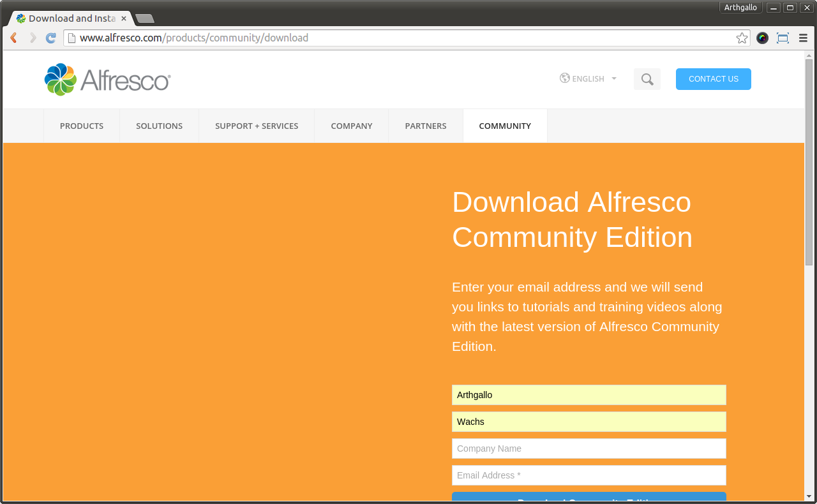Bookmark this page with star icon
The width and height of the screenshot is (817, 504).
pos(742,38)
